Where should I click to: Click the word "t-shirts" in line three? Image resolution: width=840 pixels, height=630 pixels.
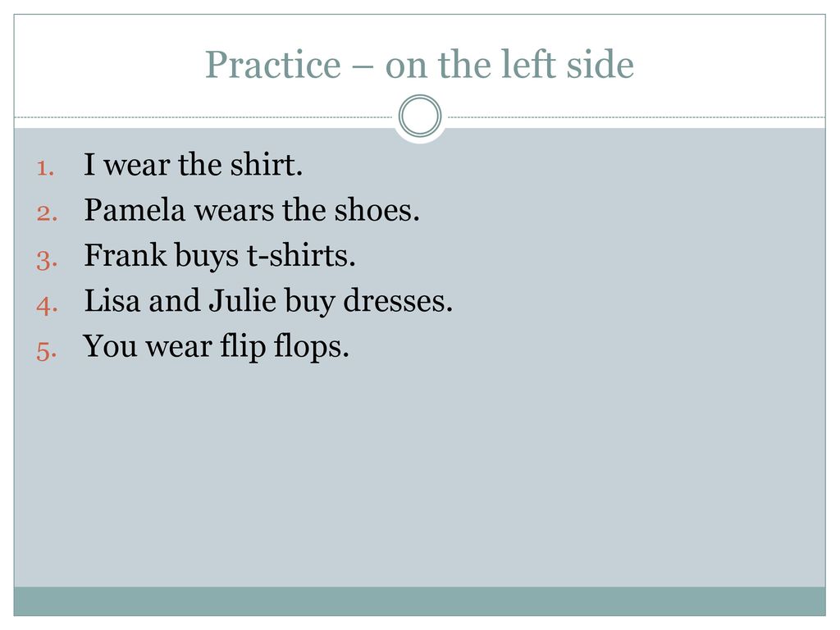coord(297,256)
